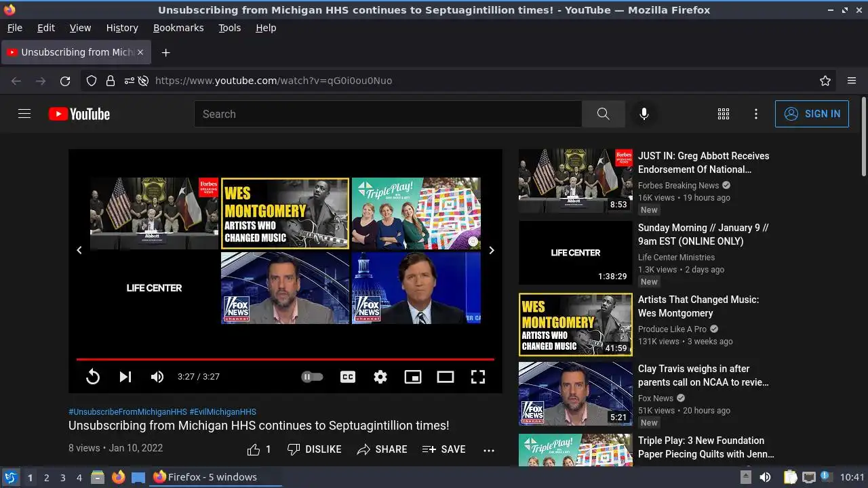868x488 pixels.
Task: Skip to the next video
Action: pos(125,377)
